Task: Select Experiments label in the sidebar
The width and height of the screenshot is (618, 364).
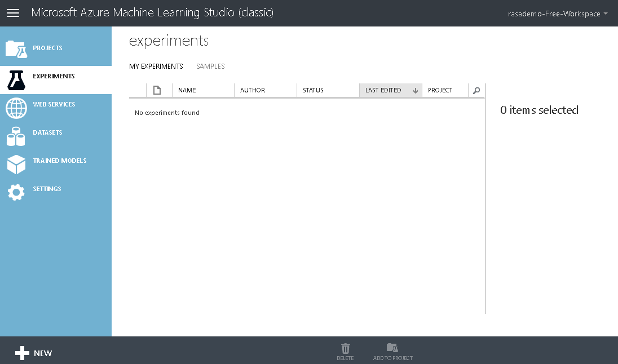Action: coord(54,76)
